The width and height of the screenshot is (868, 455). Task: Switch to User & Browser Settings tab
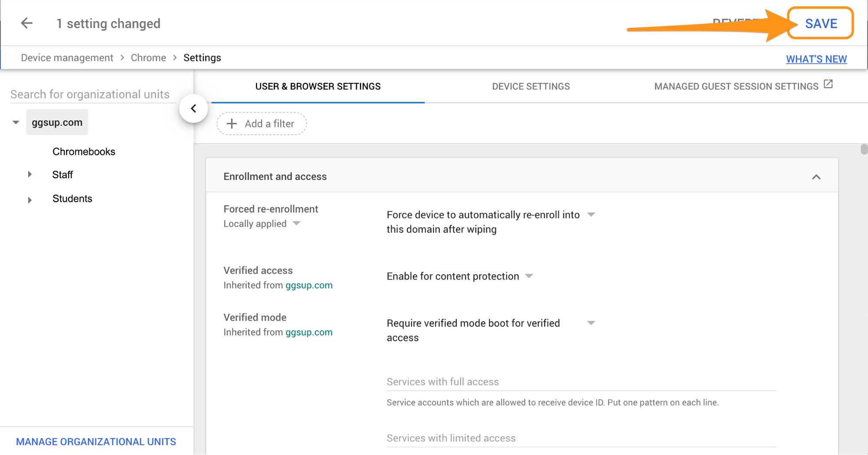pos(318,86)
